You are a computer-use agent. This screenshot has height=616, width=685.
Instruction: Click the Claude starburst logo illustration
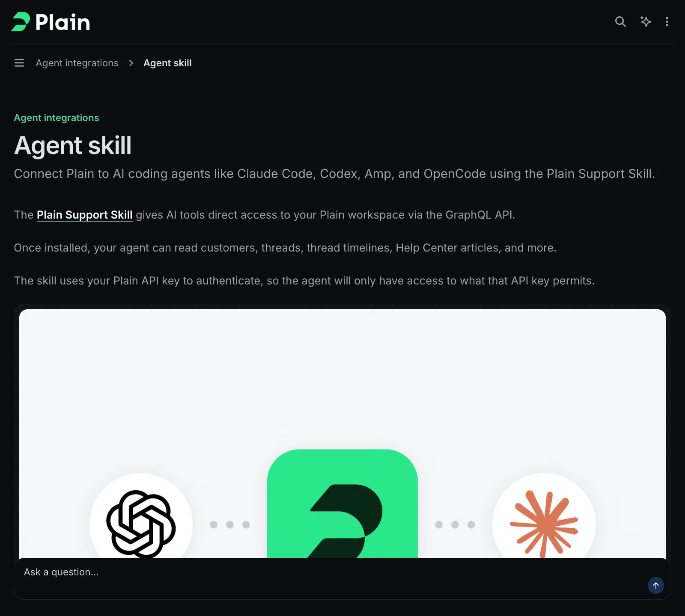pos(544,524)
